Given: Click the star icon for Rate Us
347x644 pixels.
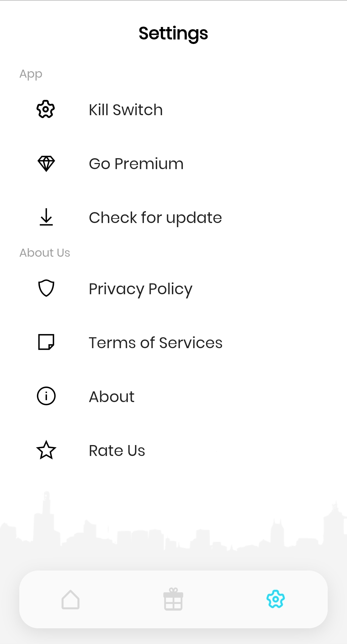Looking at the screenshot, I should (x=46, y=450).
